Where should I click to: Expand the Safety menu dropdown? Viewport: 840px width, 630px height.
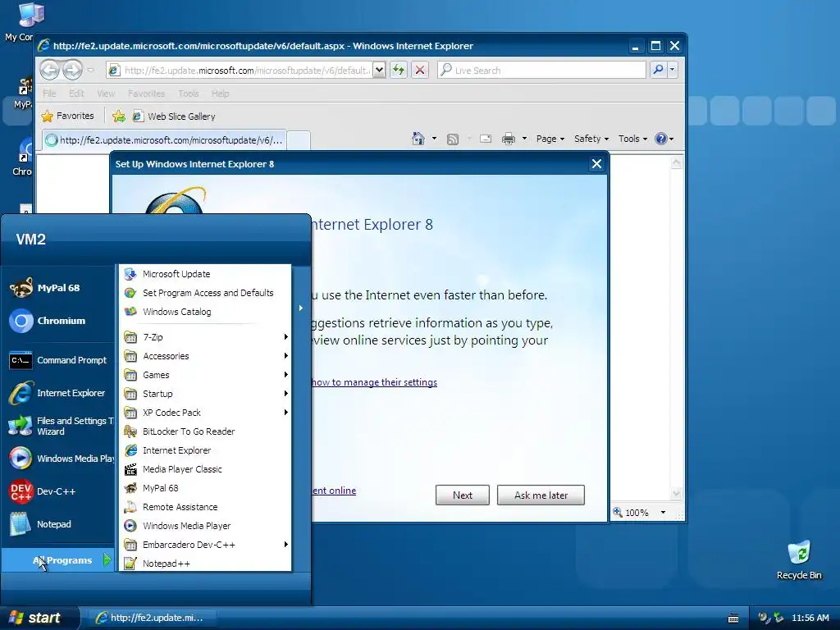pos(591,139)
